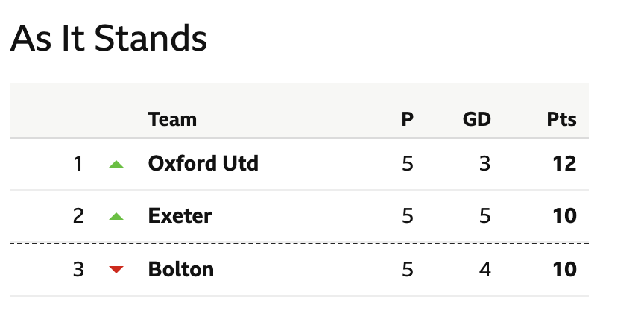Open the Oxford Utd team link
Image resolution: width=644 pixels, height=310 pixels.
(x=203, y=163)
